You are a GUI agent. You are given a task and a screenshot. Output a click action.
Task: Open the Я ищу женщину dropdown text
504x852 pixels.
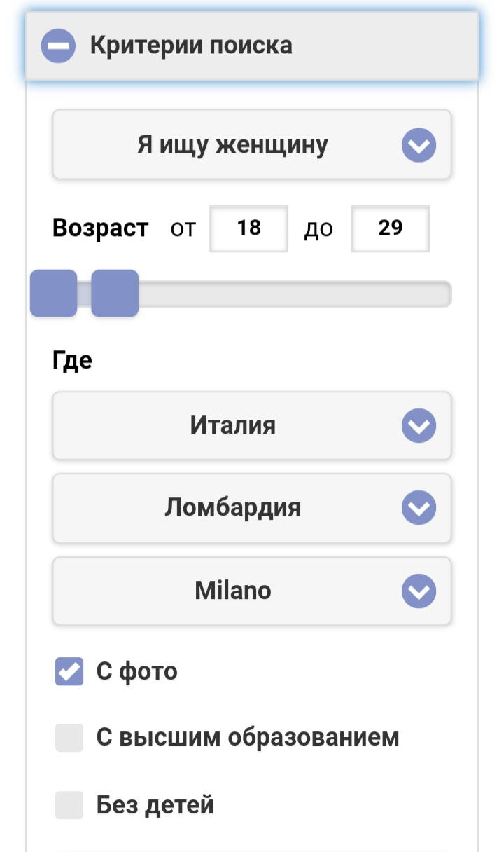point(232,145)
